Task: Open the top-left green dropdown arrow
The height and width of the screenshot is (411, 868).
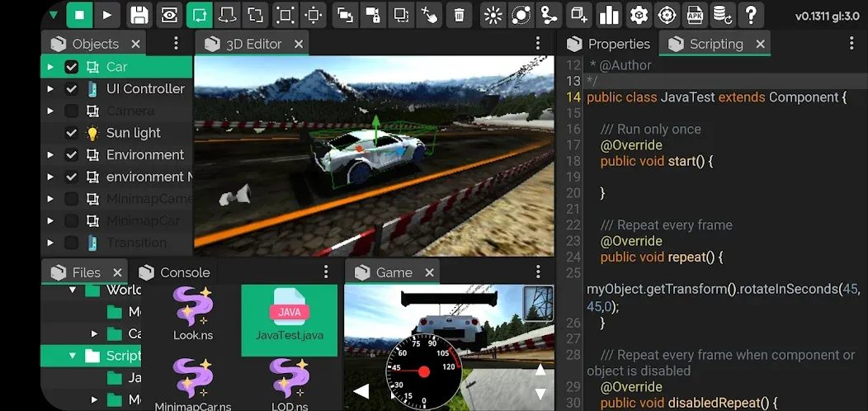Action: tap(53, 15)
